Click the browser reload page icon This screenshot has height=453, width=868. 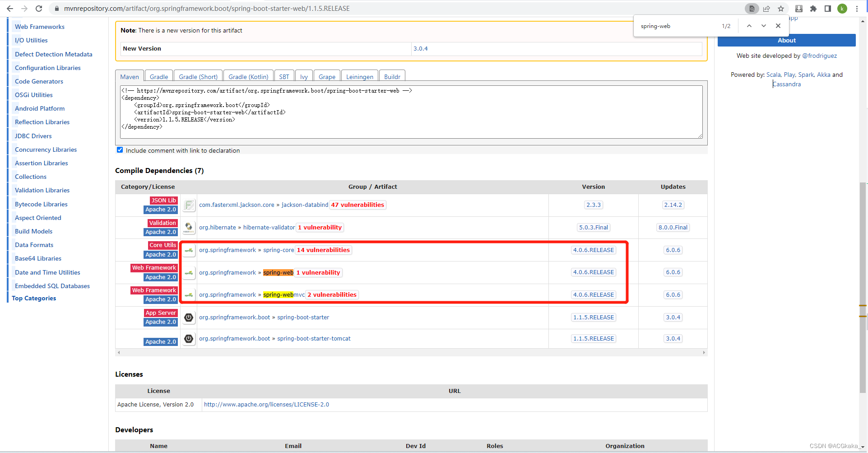click(39, 9)
